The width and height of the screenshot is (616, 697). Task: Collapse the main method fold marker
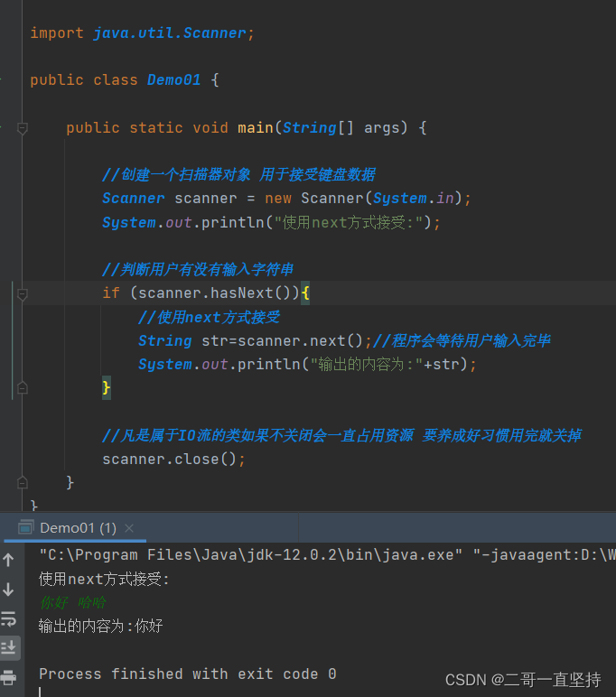pyautogui.click(x=23, y=128)
